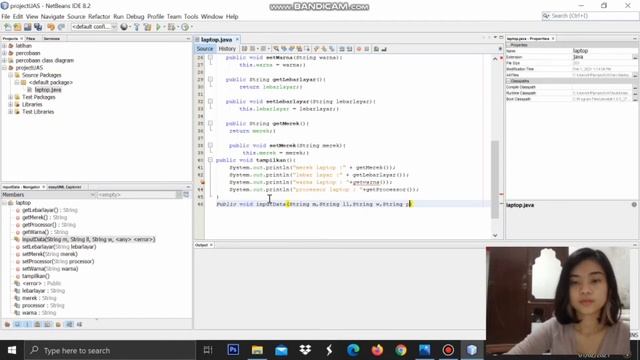Click the Last Edit editor toolbar icon
This screenshot has width=640, height=360.
(x=244, y=49)
